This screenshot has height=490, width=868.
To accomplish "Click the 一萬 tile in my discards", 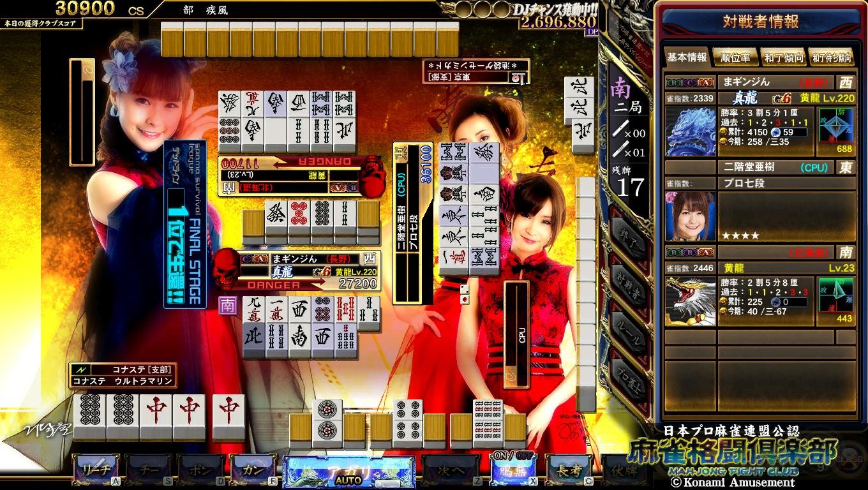I will pyautogui.click(x=276, y=309).
